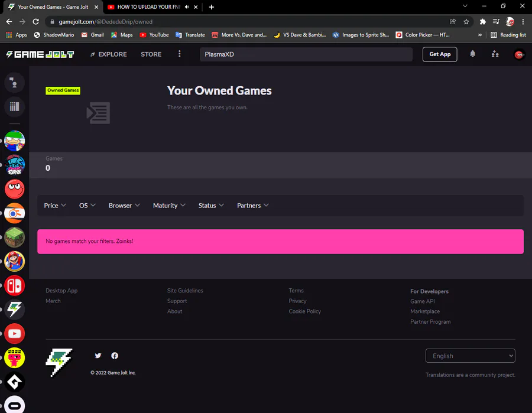Visit Game Jolt's Facebook page
This screenshot has width=532, height=413.
point(115,356)
